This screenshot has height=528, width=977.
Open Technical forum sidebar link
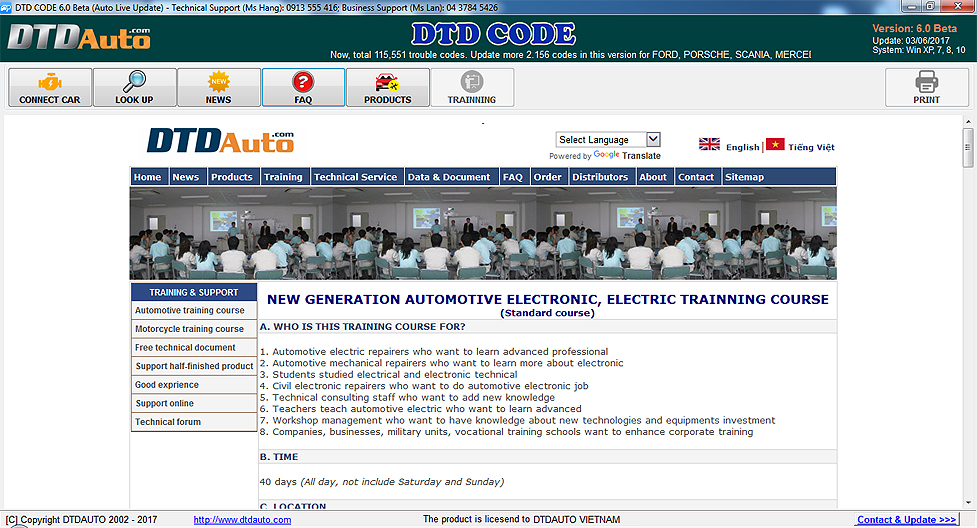(194, 422)
